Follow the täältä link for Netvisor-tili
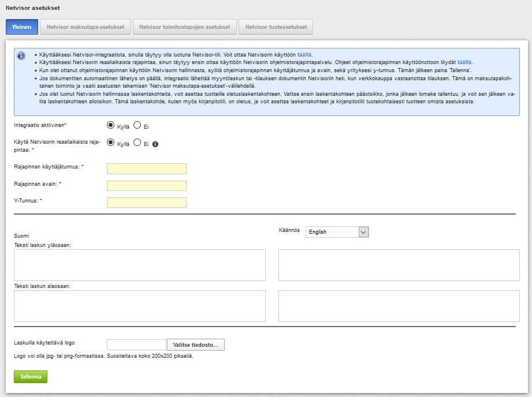Viewport: 532px width, 397px height. pyautogui.click(x=304, y=55)
